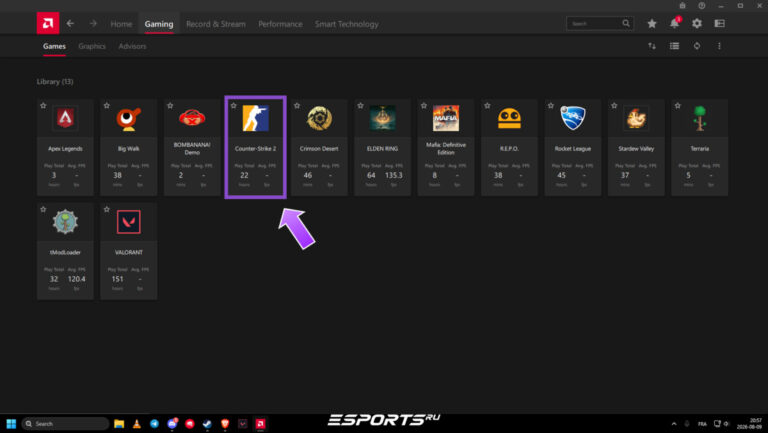
Task: Open AMD Software settings gear
Action: point(697,24)
